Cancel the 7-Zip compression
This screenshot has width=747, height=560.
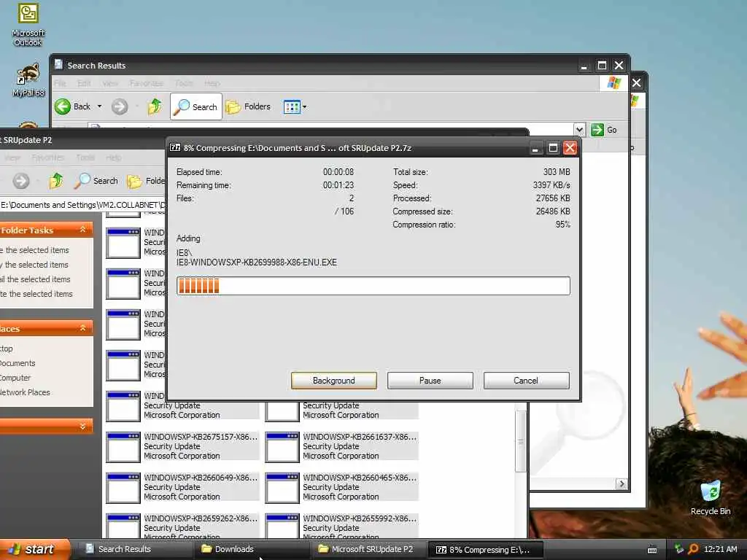click(x=526, y=381)
